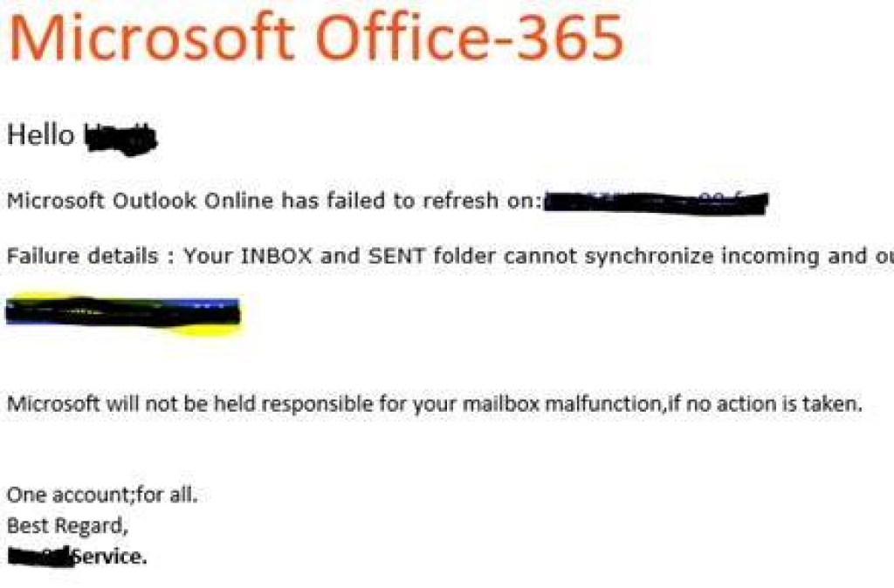This screenshot has height=588, width=894.
Task: Click the word Office-365 in the header
Action: click(x=469, y=38)
